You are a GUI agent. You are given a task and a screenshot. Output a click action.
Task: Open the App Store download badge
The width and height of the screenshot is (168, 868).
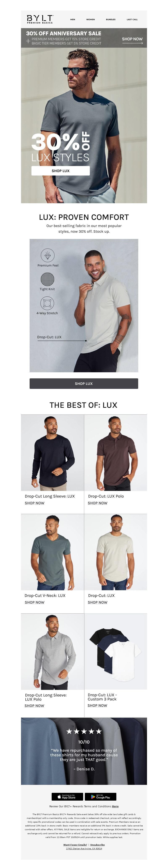tap(67, 797)
